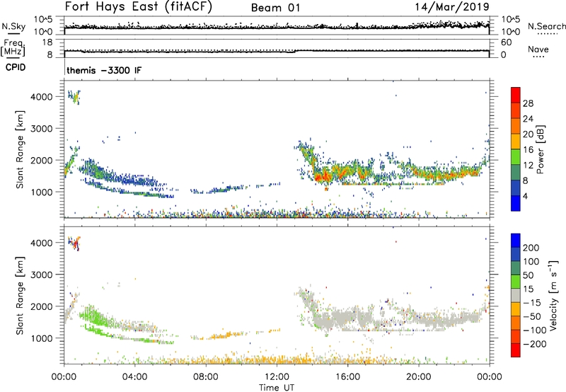Viewport: 566px width, 392px height.
Task: Click the "1000" tick of the power panel
Action: click(x=42, y=192)
